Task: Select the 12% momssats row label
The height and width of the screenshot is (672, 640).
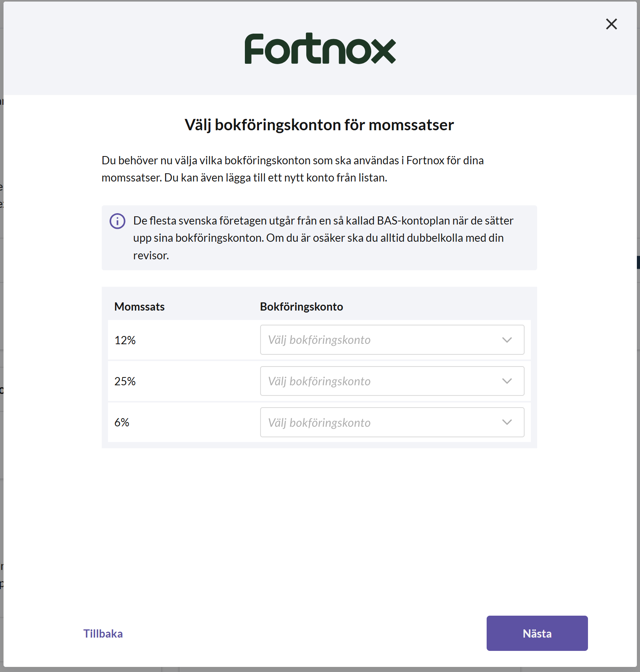Action: (125, 340)
